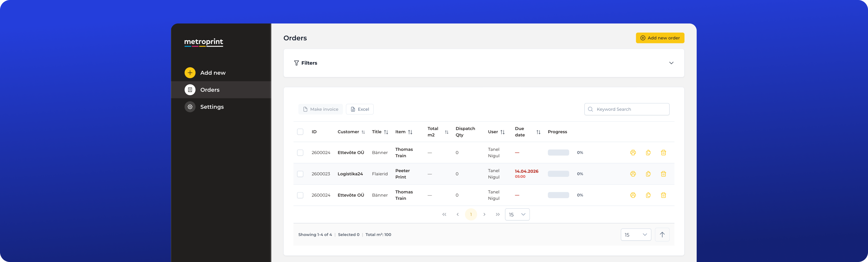Go to last page with double chevron
868x262 pixels.
498,215
